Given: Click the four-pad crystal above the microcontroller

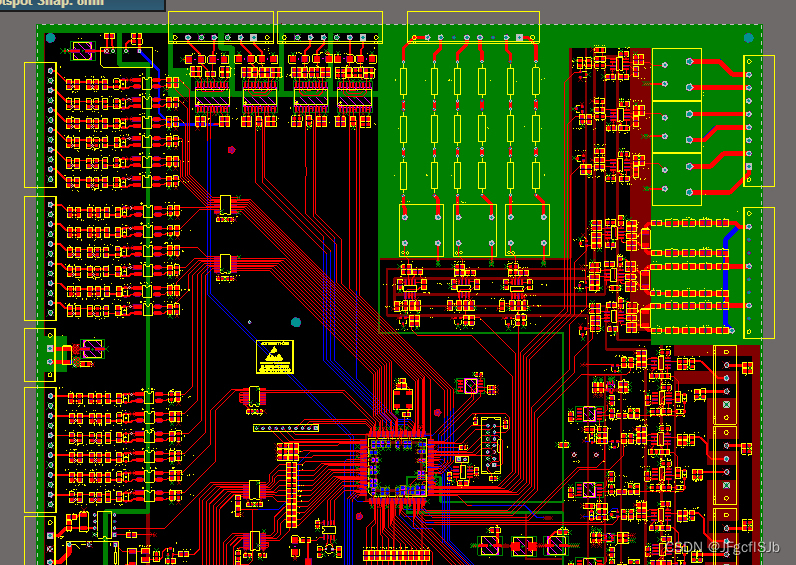Looking at the screenshot, I should coord(403,400).
